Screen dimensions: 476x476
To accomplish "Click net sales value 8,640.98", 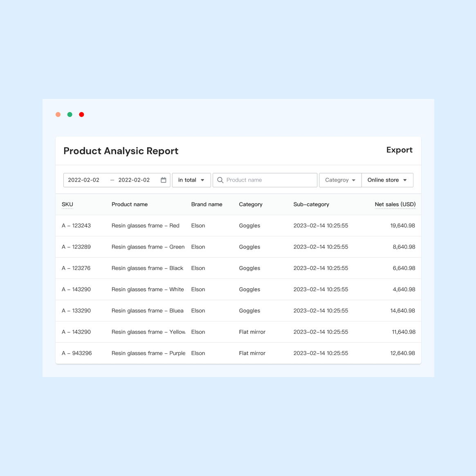I will click(x=404, y=247).
